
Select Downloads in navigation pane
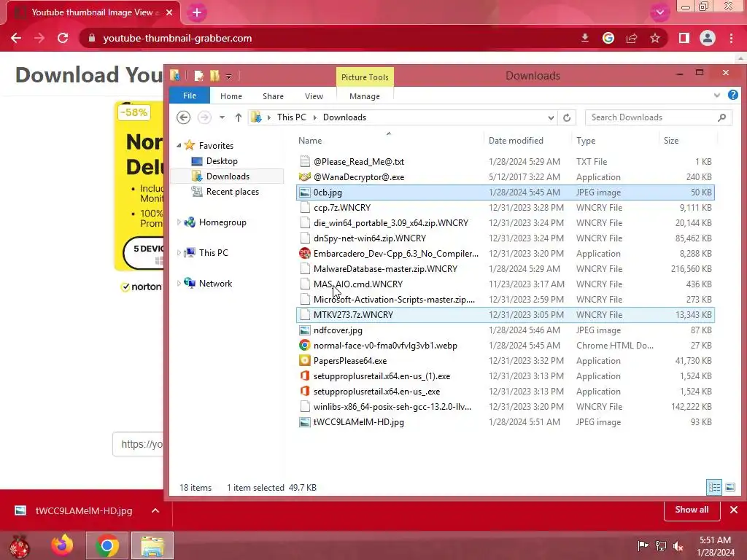(x=228, y=176)
